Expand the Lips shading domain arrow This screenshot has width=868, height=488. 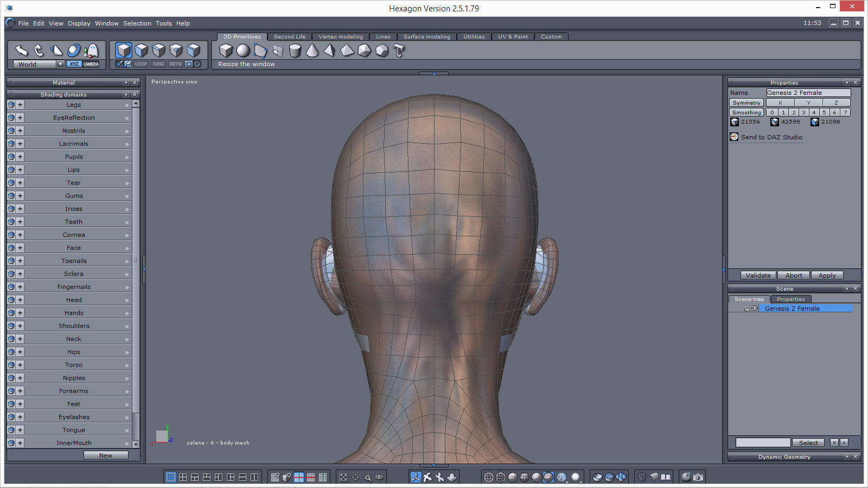[127, 170]
